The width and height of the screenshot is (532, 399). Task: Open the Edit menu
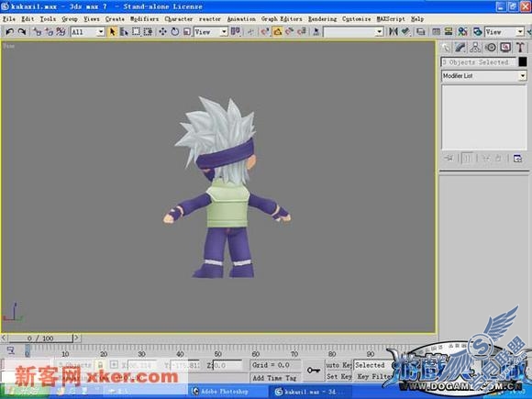pyautogui.click(x=28, y=19)
